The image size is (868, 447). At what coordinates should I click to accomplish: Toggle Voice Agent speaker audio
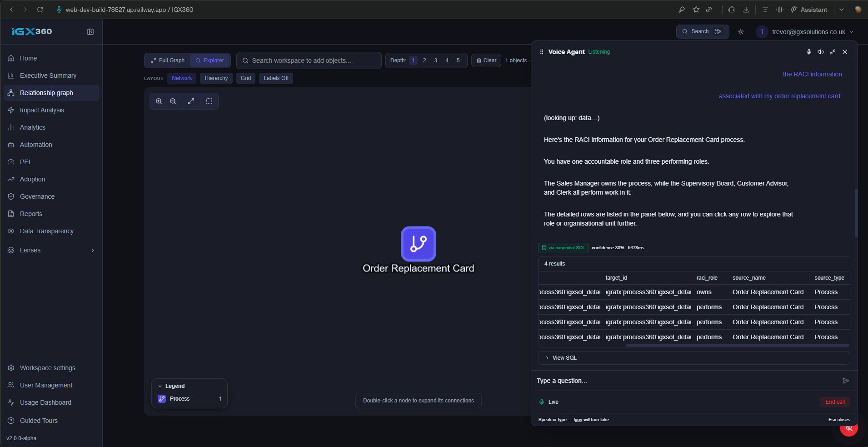(821, 52)
